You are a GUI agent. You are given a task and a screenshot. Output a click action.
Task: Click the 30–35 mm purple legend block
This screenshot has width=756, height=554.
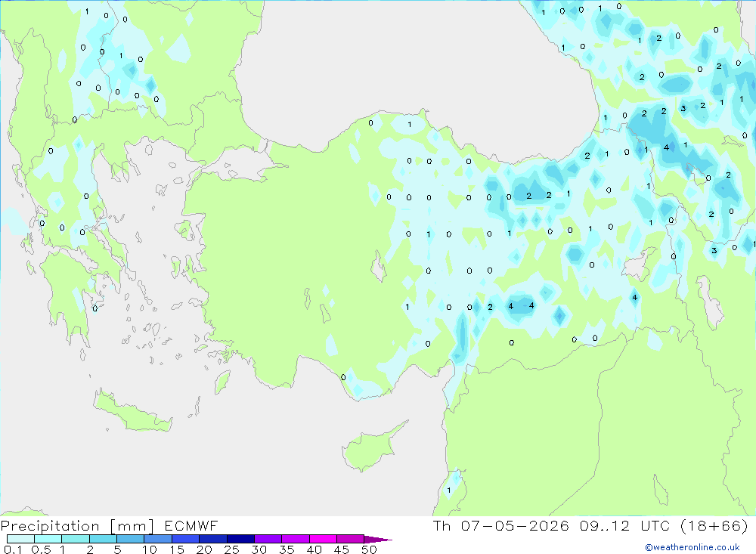(268, 539)
